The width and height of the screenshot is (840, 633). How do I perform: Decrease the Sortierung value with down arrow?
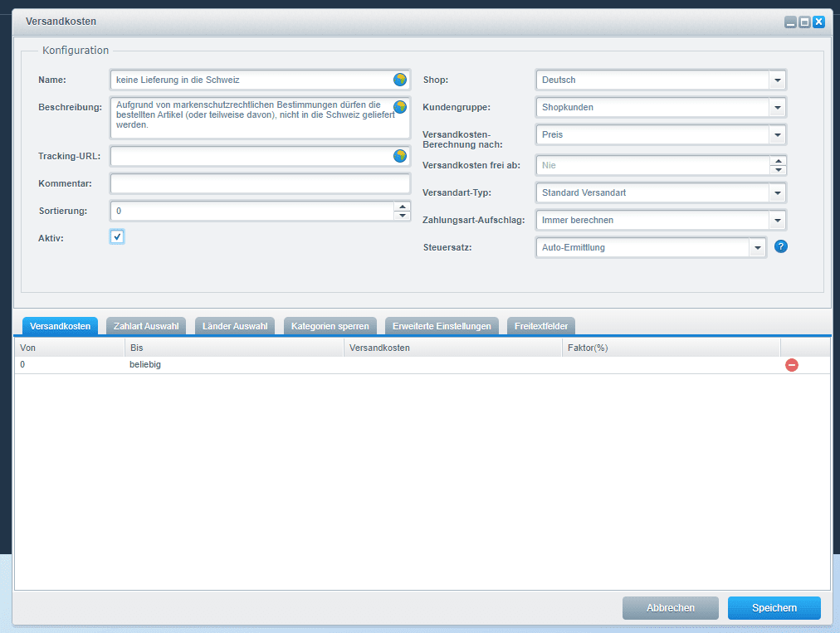coord(403,216)
